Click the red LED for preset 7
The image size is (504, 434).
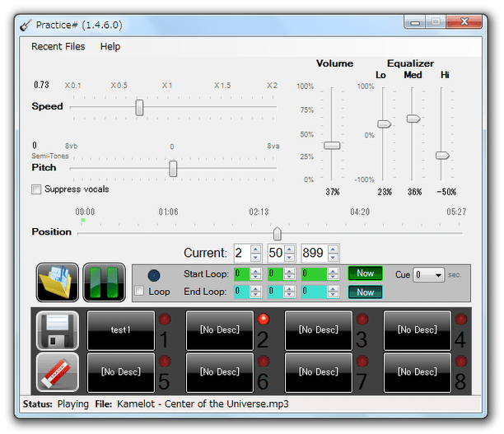[362, 361]
